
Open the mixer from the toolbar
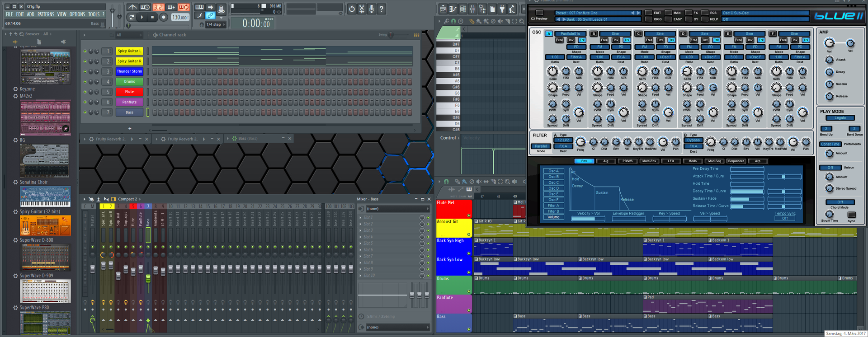pyautogui.click(x=472, y=9)
